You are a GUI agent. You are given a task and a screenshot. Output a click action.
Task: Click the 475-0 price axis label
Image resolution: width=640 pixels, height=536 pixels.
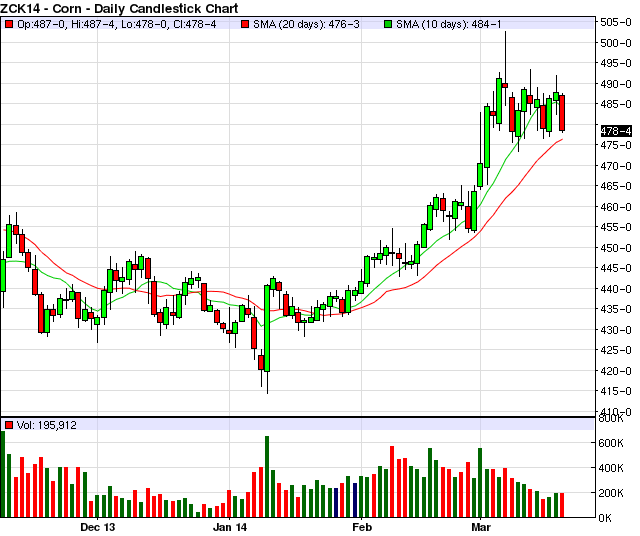[616, 145]
